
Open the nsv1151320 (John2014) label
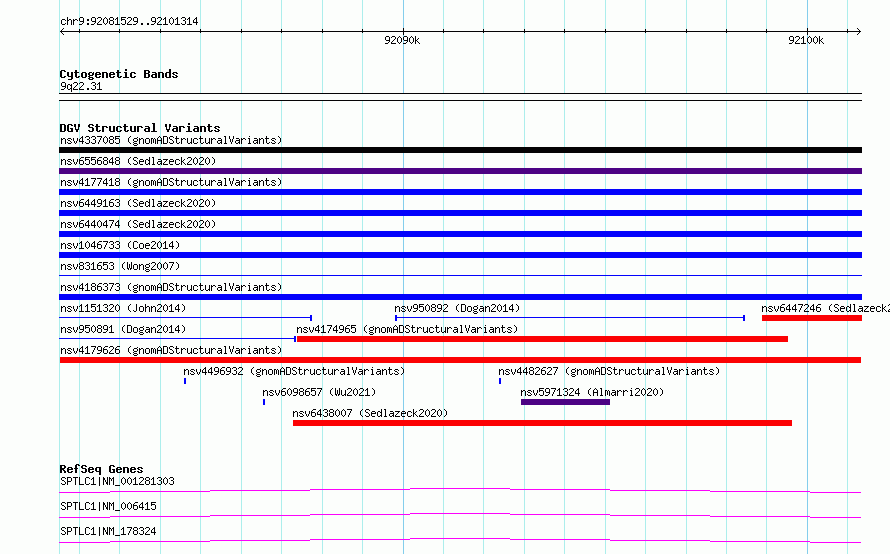pos(123,308)
